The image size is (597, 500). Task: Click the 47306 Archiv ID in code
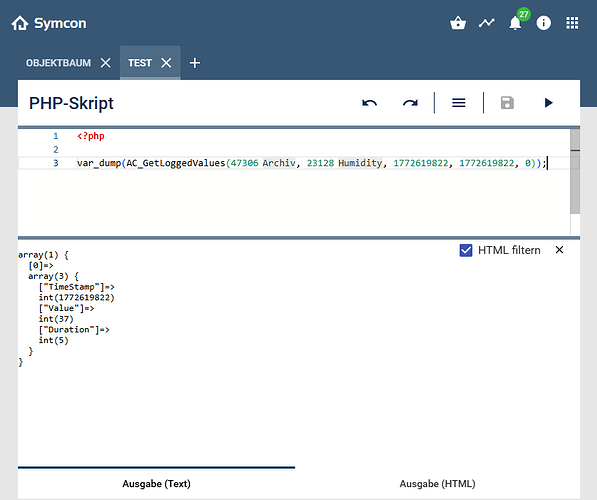(x=263, y=163)
